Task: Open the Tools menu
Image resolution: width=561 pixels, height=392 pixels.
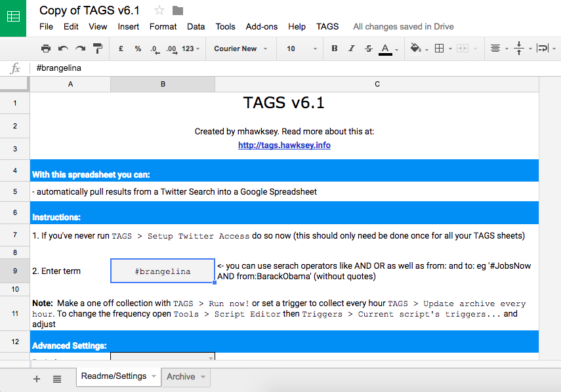Action: pos(226,27)
